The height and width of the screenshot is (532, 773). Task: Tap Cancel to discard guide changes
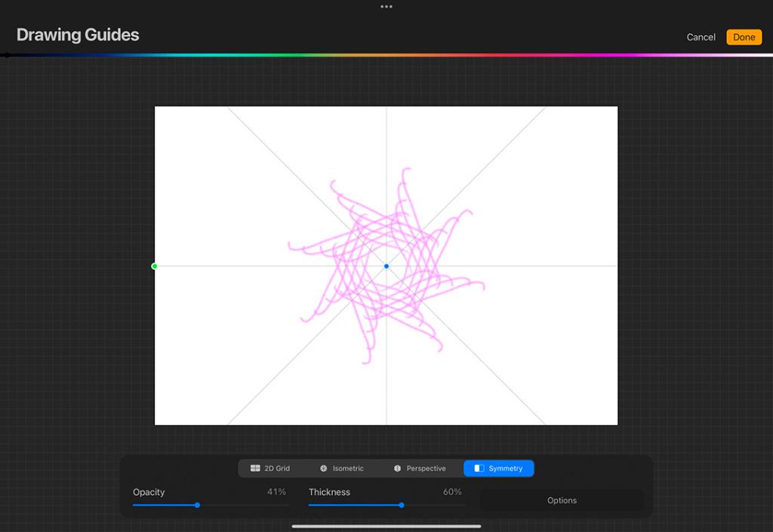point(701,37)
